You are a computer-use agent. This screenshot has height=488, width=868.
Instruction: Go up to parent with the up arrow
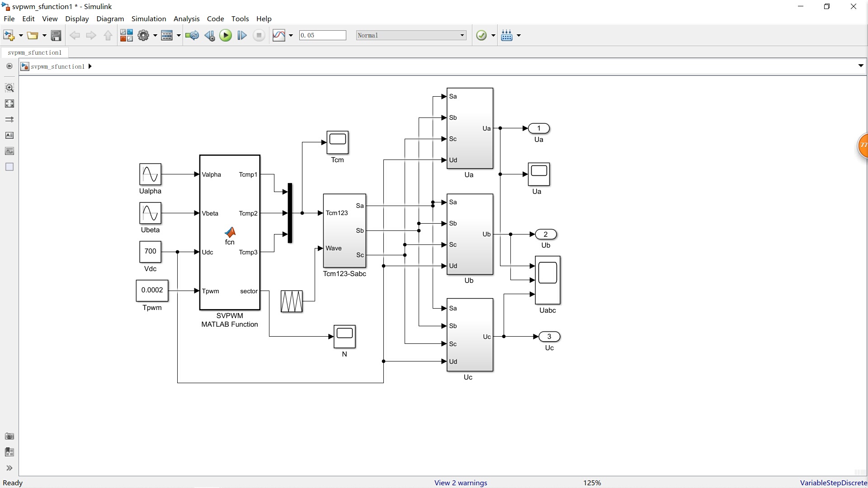108,35
